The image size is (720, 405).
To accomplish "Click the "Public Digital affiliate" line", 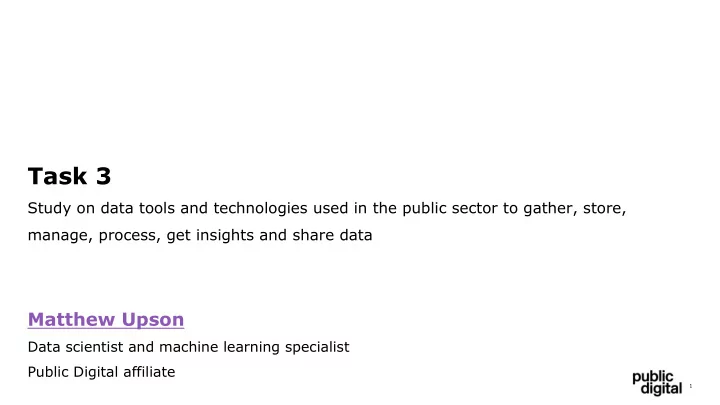I will (x=101, y=372).
